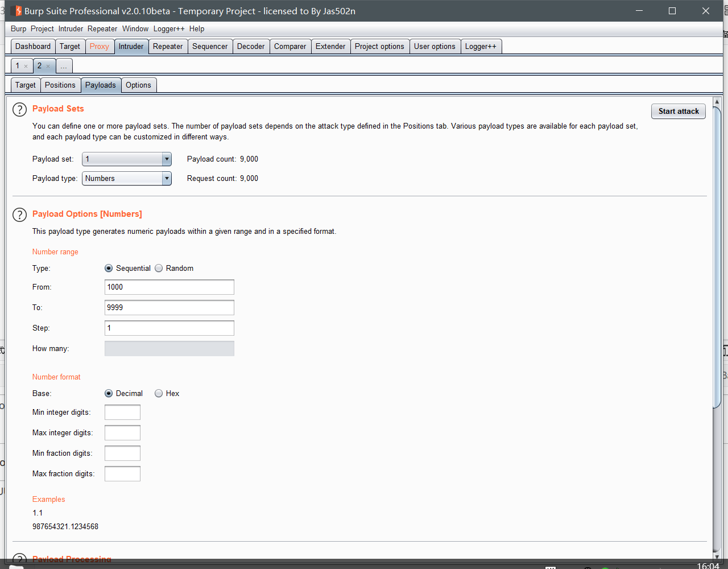Switch to the Repeater tab

[x=168, y=47]
